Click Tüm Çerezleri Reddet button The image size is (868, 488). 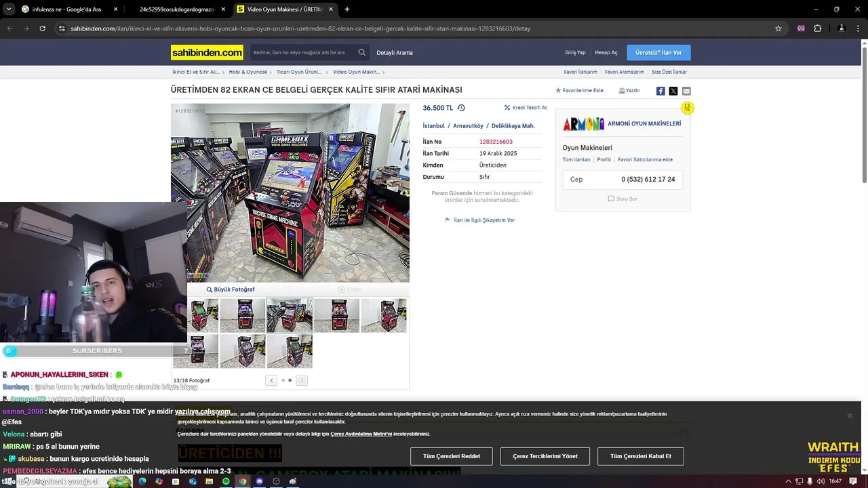pyautogui.click(x=452, y=456)
